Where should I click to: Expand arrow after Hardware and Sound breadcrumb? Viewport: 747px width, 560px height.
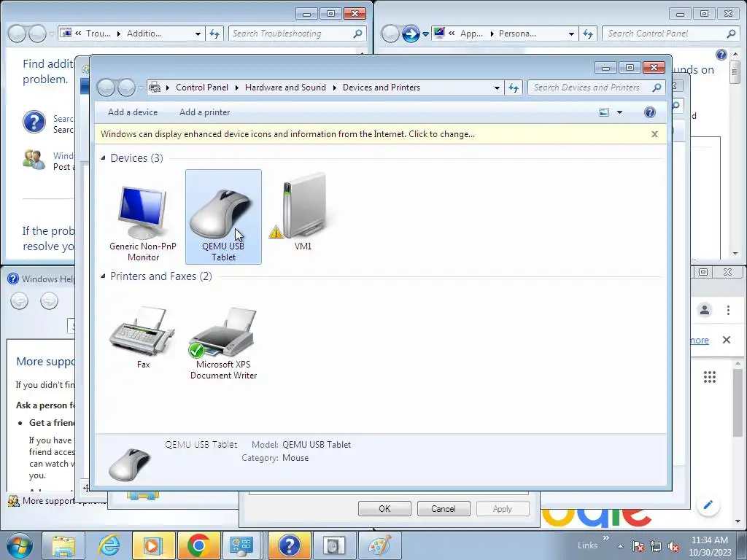point(334,87)
